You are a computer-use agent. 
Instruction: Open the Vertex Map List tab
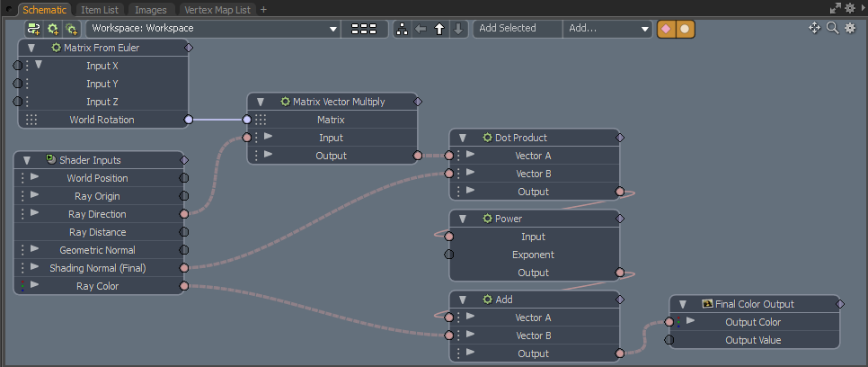click(217, 9)
